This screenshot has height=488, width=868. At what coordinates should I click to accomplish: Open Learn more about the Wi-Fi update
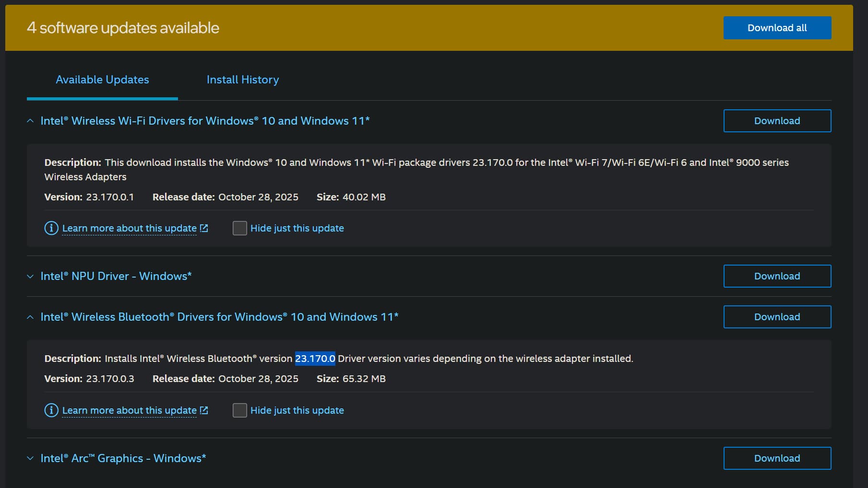click(x=130, y=228)
